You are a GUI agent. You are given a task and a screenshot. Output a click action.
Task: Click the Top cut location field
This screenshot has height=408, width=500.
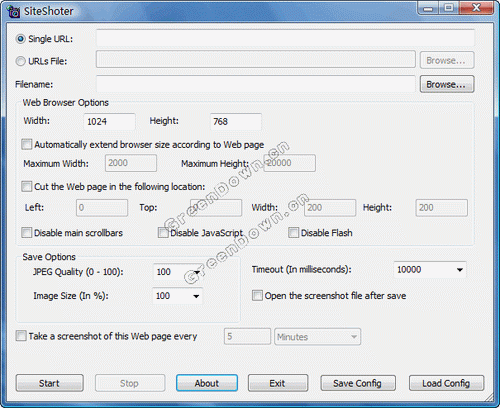click(x=216, y=208)
